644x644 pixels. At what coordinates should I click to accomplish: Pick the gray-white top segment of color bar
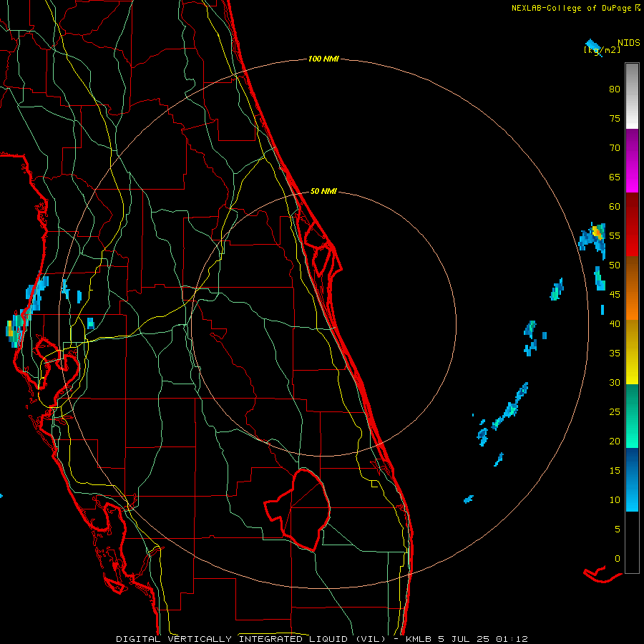pyautogui.click(x=632, y=96)
